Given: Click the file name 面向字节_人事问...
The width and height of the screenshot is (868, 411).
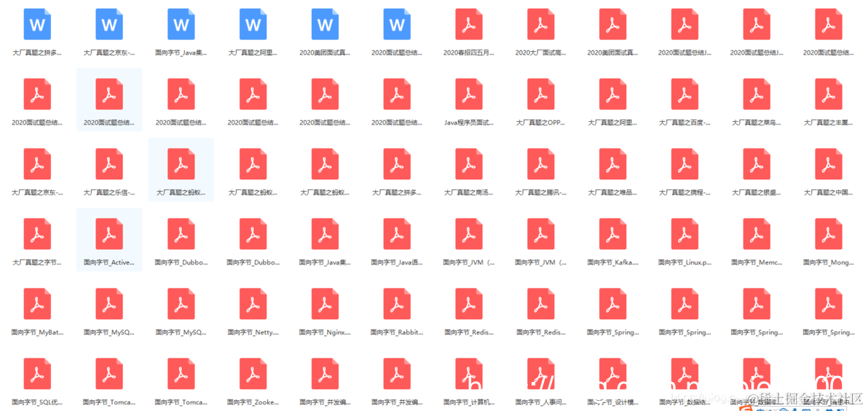Looking at the screenshot, I should tap(541, 402).
